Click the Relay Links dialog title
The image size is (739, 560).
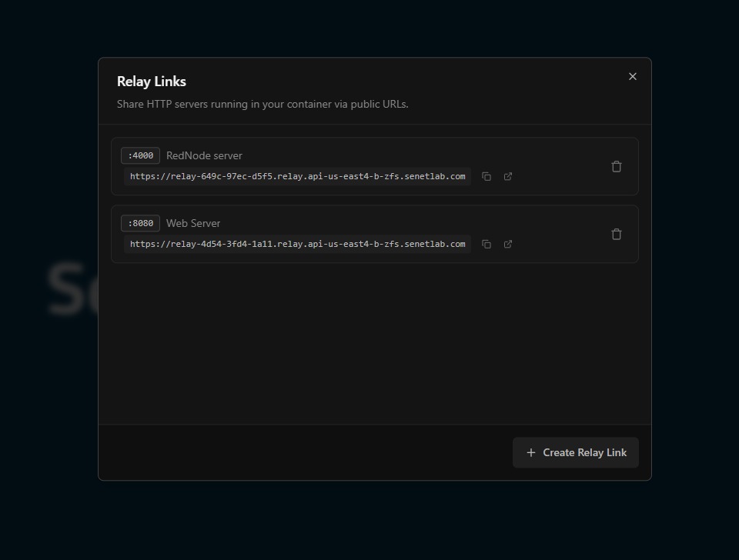pyautogui.click(x=152, y=81)
